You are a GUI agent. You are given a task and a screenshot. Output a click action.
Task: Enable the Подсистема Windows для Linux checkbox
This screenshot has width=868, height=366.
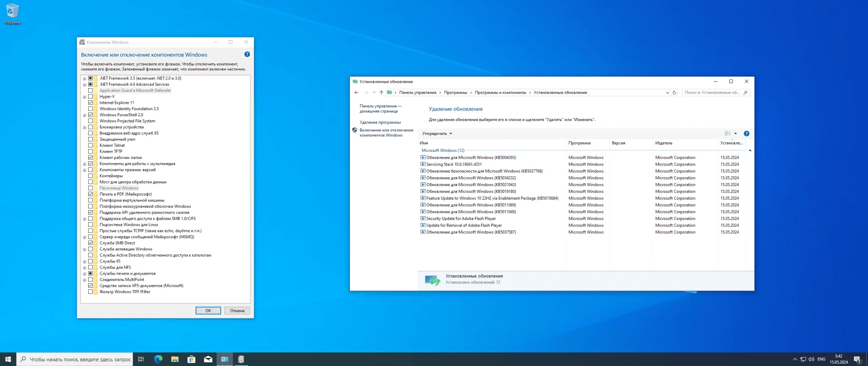pos(90,225)
